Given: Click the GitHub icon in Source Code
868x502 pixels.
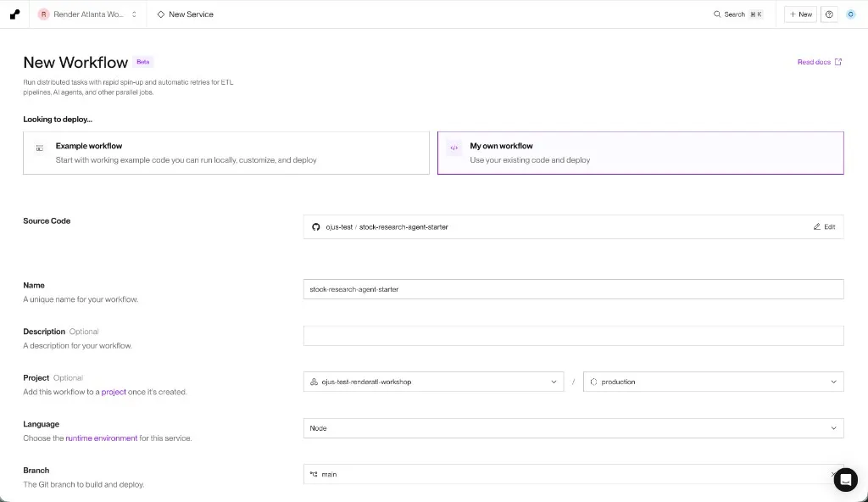Looking at the screenshot, I should tap(315, 227).
